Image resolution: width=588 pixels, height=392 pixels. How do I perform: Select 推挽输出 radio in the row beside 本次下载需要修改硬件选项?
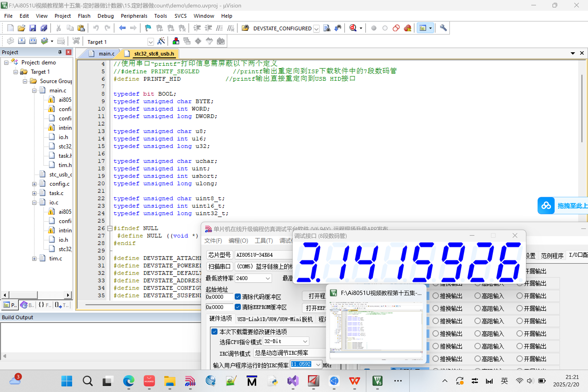[435, 333]
